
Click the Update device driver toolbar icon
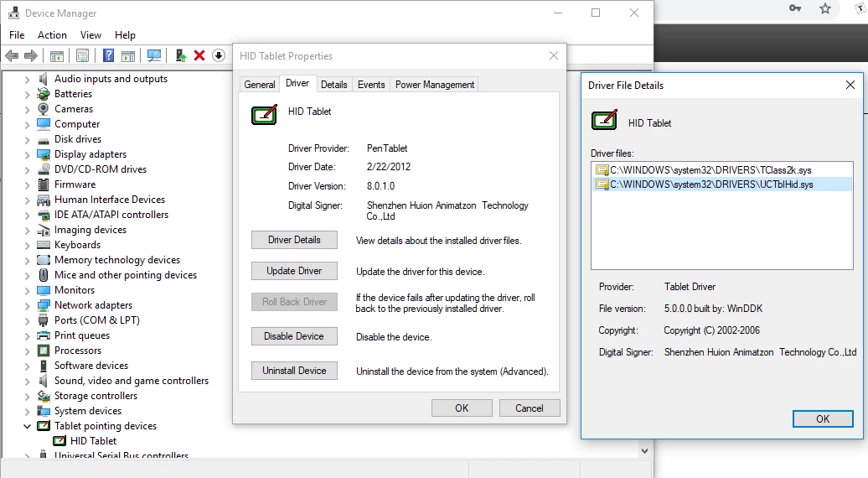[180, 55]
